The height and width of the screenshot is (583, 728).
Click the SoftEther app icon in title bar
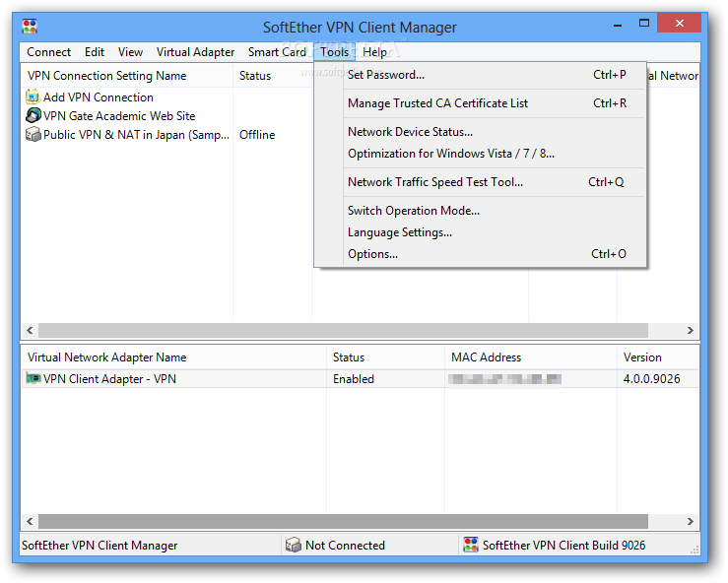tap(30, 27)
